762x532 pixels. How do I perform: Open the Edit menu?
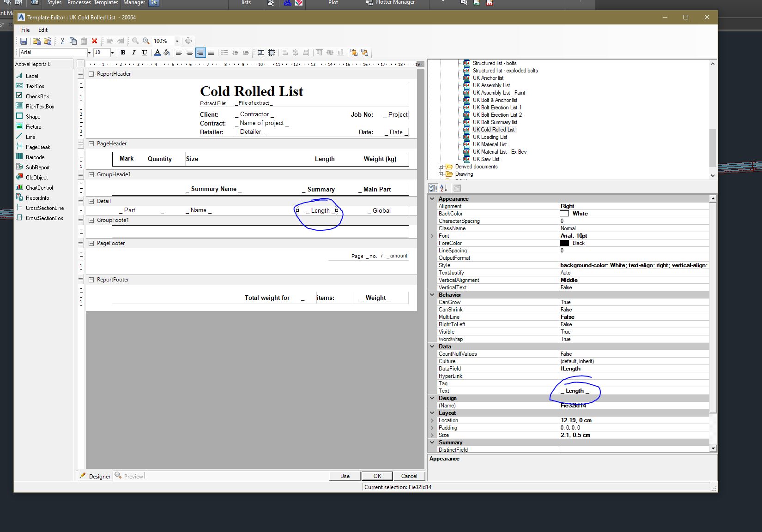point(43,30)
